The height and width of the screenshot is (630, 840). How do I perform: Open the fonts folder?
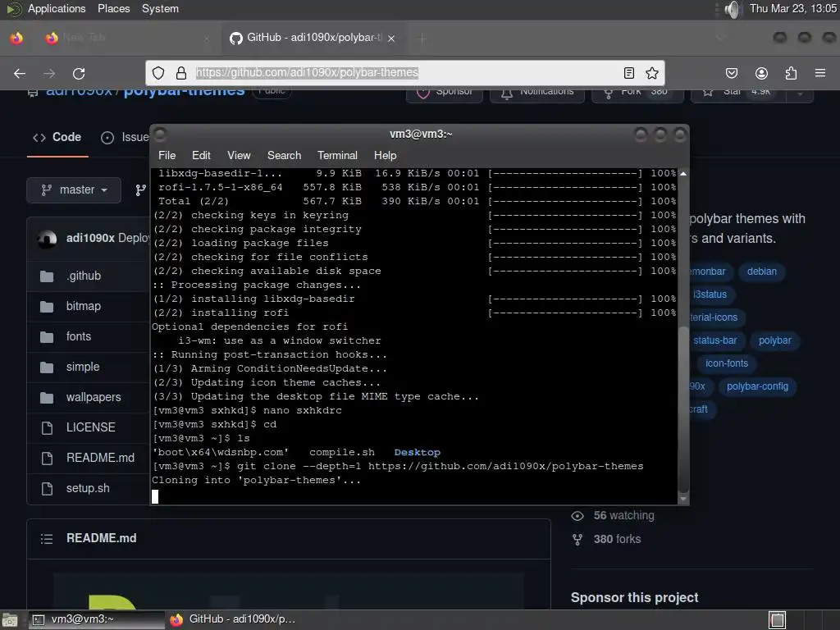[79, 337]
